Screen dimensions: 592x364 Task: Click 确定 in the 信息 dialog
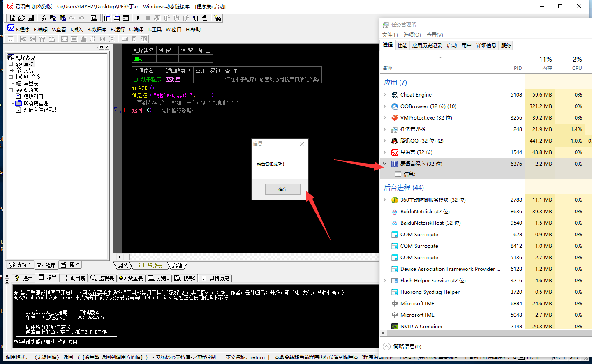point(283,189)
